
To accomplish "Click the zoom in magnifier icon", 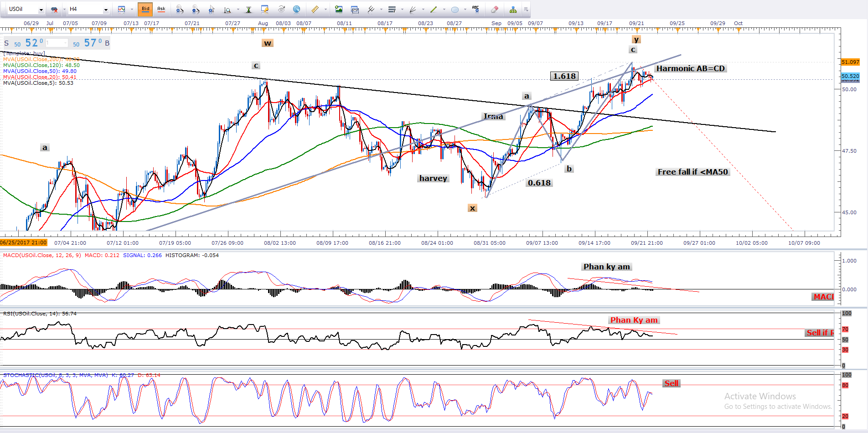I will point(180,9).
